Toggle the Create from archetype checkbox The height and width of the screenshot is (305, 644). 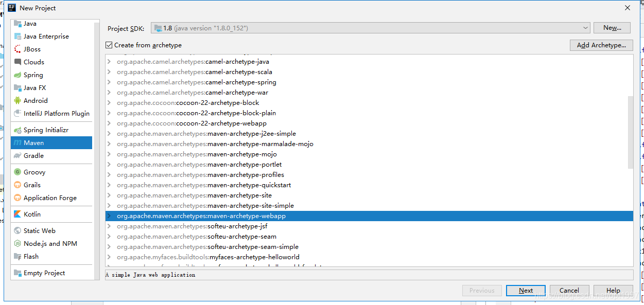pyautogui.click(x=109, y=45)
